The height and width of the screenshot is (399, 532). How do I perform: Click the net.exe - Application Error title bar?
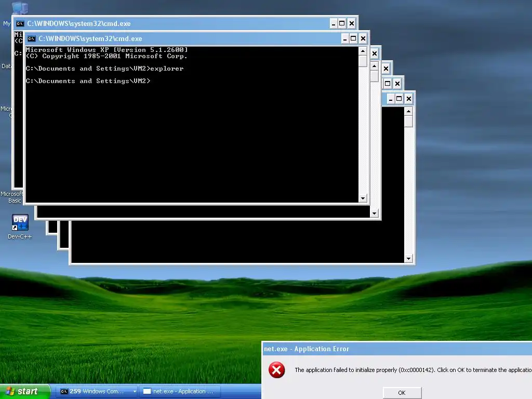click(397, 349)
